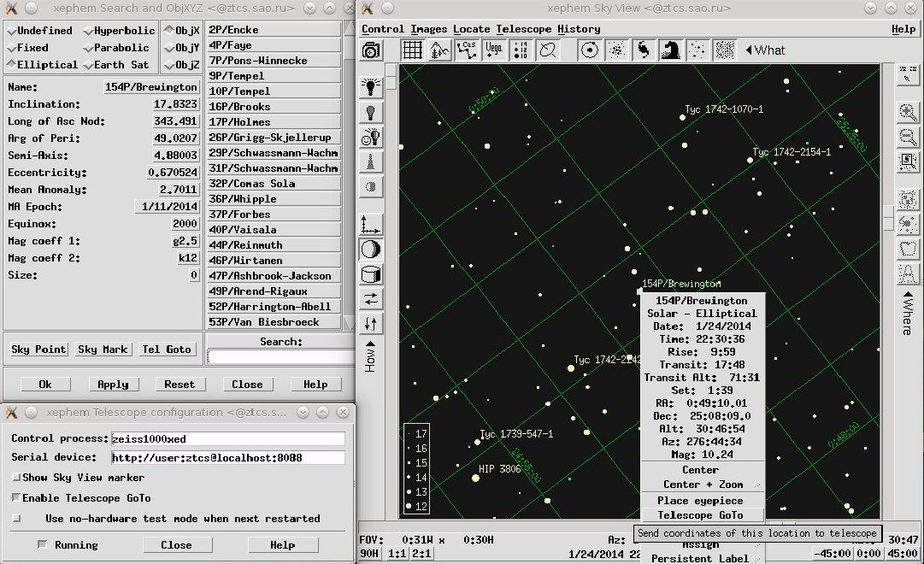Click the flip left-right arrows icon
This screenshot has height=564, width=924.
[x=371, y=299]
